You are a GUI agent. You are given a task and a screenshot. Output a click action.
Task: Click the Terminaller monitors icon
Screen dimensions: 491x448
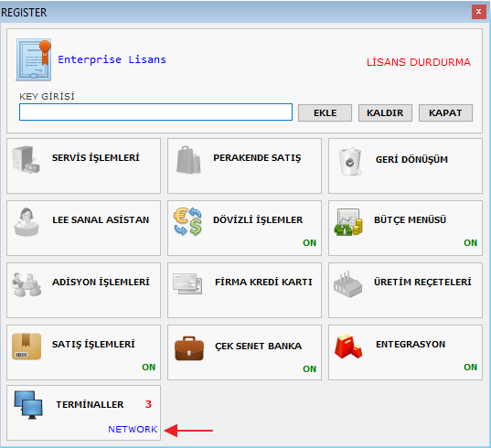(x=28, y=405)
